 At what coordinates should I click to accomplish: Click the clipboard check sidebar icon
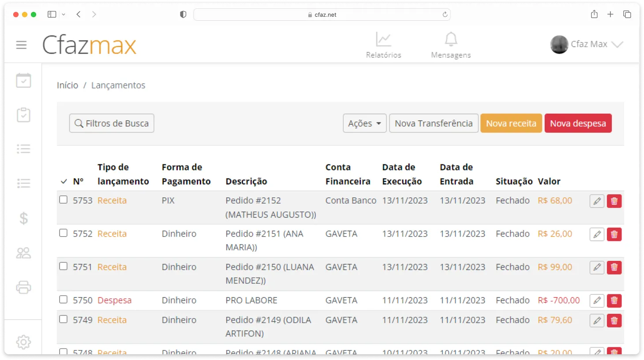click(23, 115)
